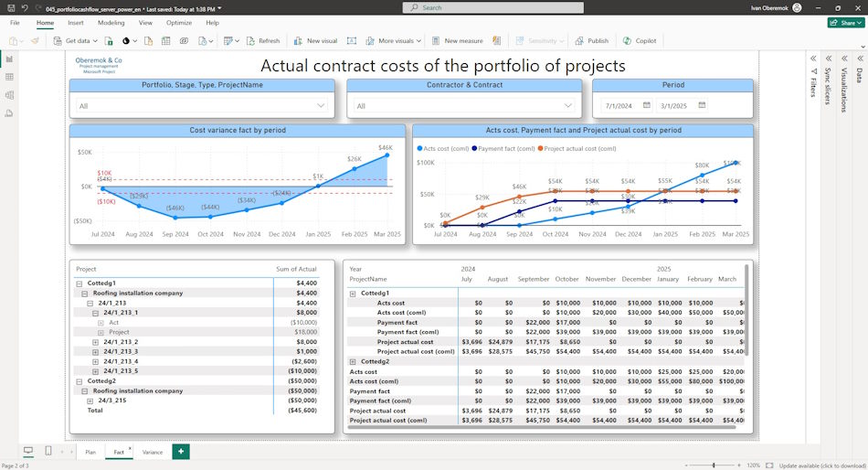The width and height of the screenshot is (868, 470).
Task: Open the Get data database icon
Action: [58, 41]
